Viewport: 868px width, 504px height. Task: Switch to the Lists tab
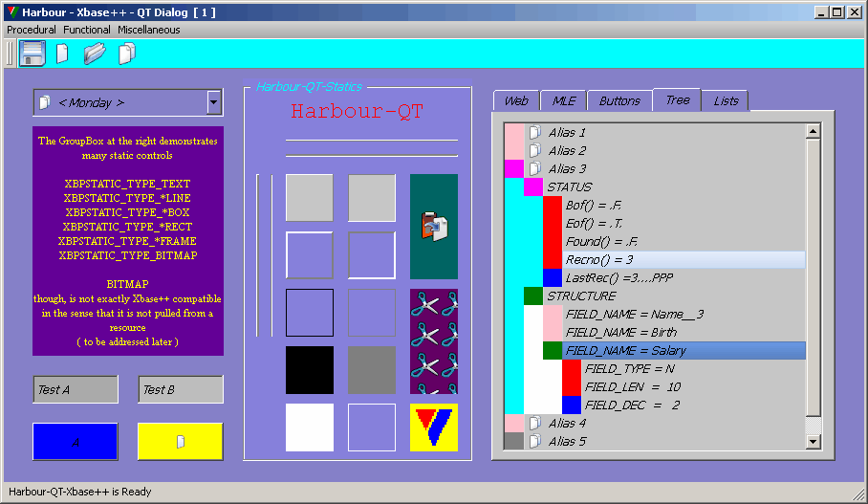[726, 100]
